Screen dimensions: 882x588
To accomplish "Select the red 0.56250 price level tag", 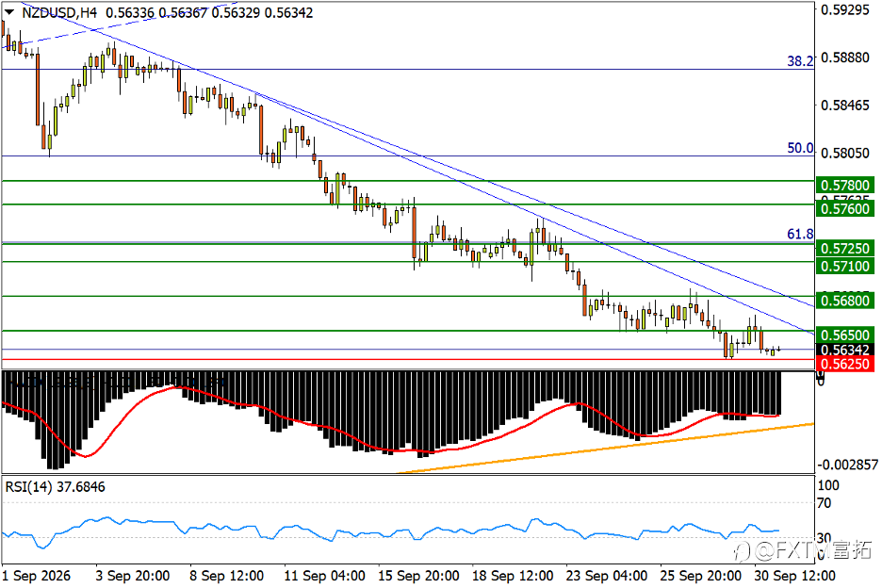I will click(x=845, y=364).
